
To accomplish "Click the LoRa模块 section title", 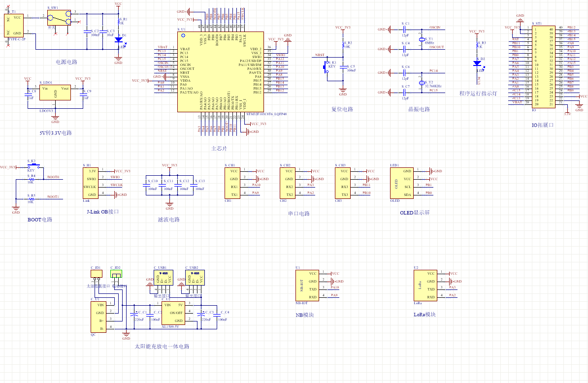I will point(425,315).
